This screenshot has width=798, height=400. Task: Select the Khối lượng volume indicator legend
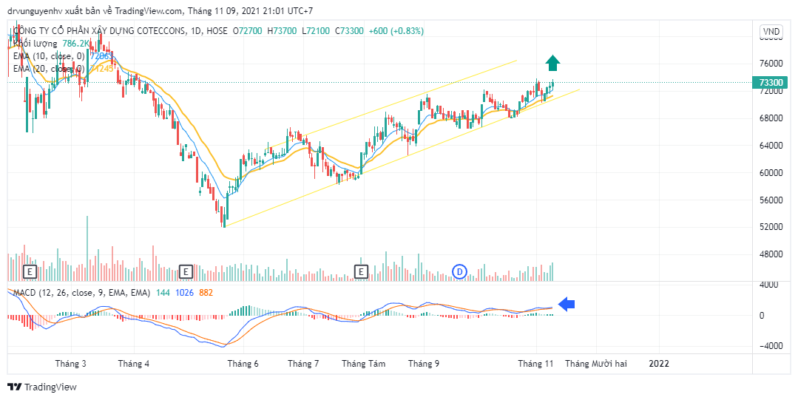click(35, 43)
